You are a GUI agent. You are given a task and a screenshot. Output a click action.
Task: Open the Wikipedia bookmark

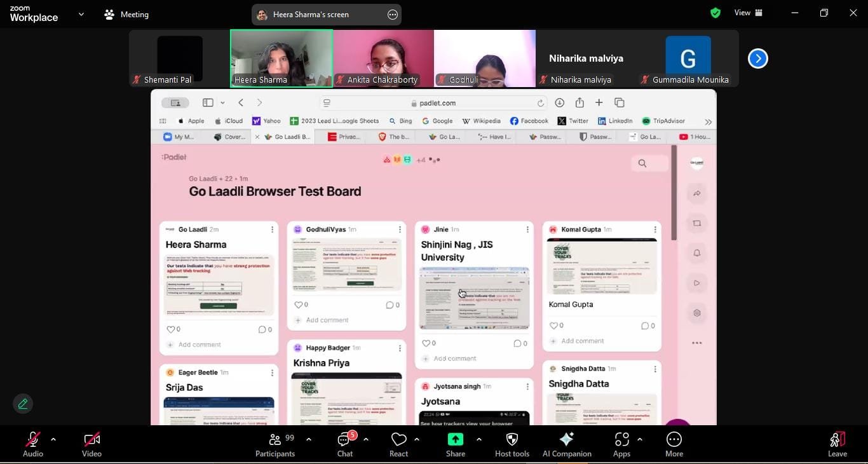pyautogui.click(x=482, y=121)
